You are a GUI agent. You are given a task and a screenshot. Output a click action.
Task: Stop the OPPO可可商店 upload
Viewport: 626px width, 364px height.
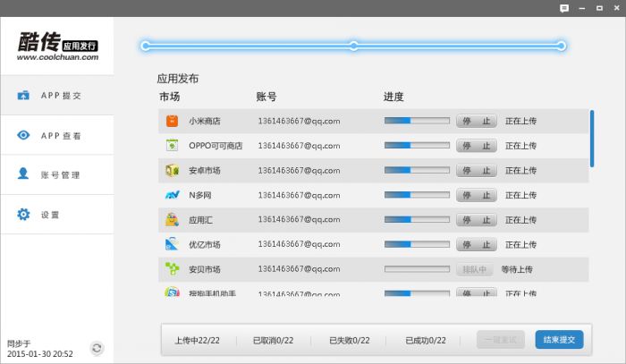click(x=477, y=146)
